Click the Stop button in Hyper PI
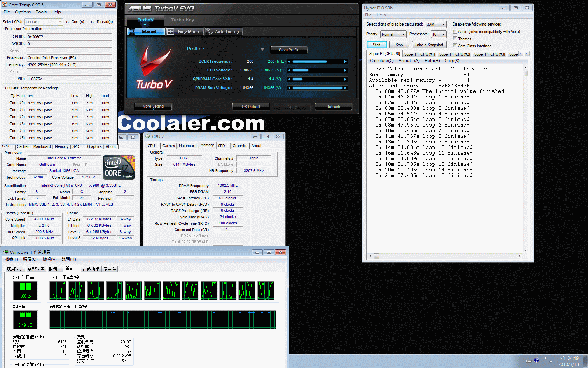Viewport: 588px width, 368px height. tap(399, 45)
